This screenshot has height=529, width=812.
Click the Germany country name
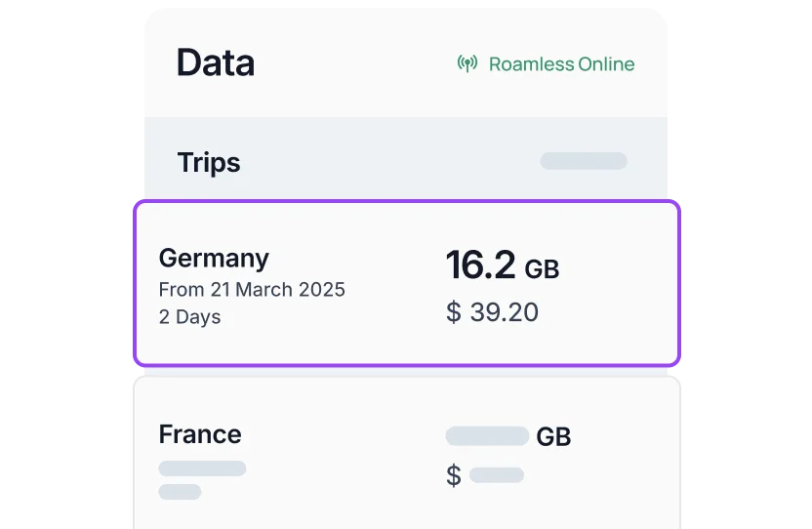[x=214, y=258]
